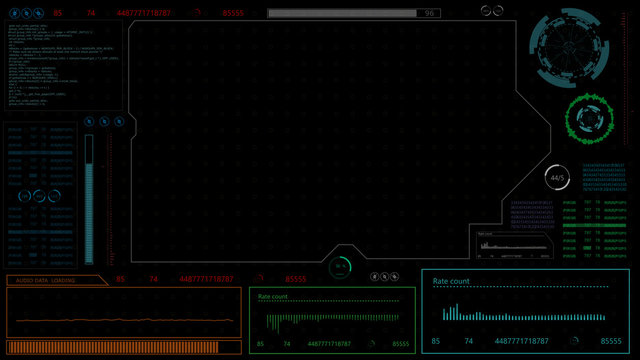Click the first gray circular icon beside the 96 bar
Viewport: 640px width, 360px height.
tap(486, 11)
